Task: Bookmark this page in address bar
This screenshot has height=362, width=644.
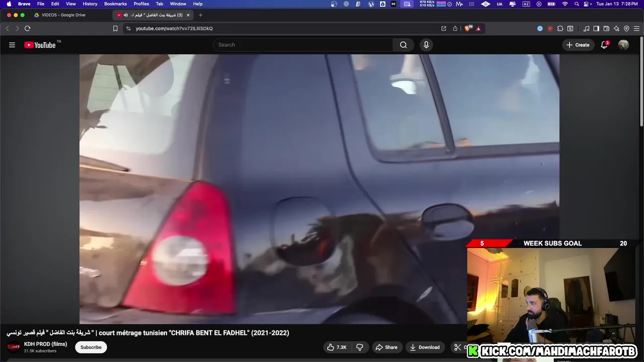Action: tap(115, 29)
